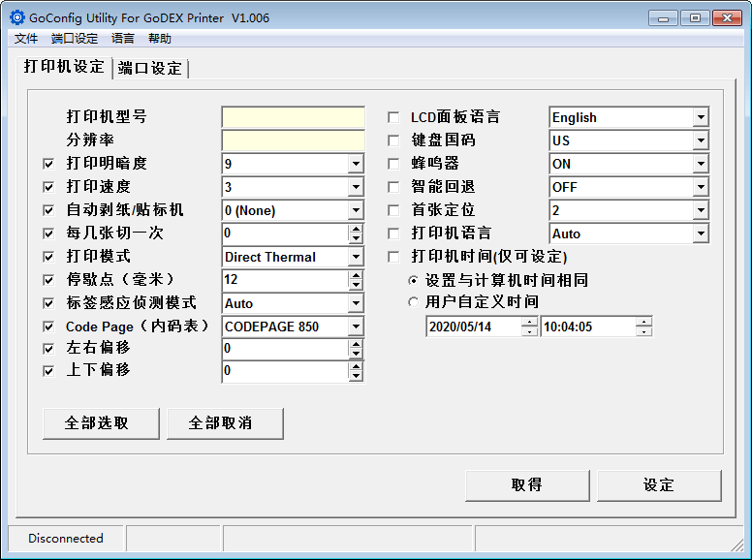The image size is (752, 560).
Task: Click the 打印机型号 text field
Action: coord(293,117)
